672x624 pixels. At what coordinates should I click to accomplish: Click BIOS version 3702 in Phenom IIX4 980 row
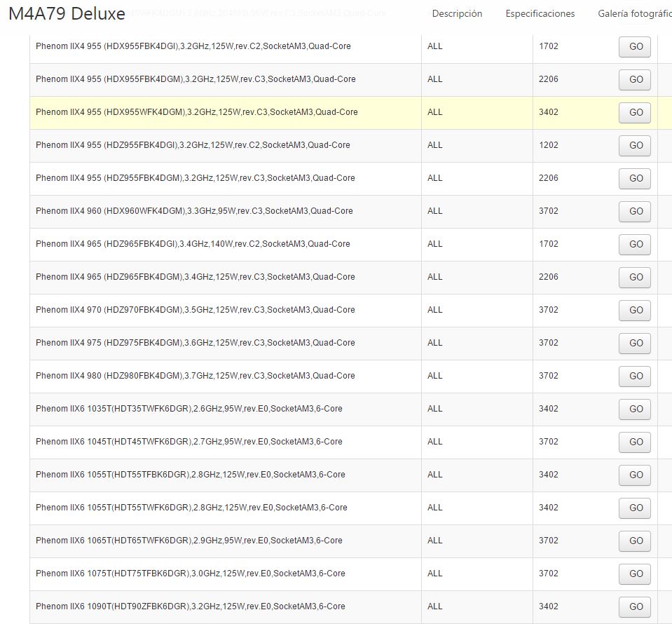(549, 376)
